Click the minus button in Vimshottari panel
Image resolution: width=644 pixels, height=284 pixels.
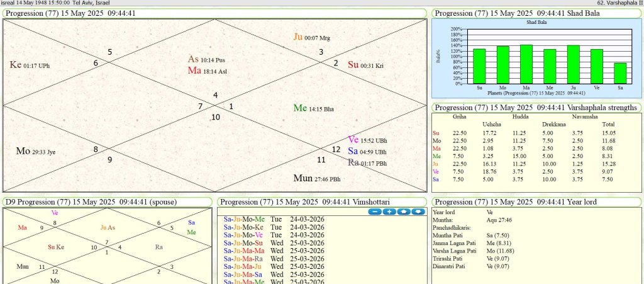click(x=375, y=212)
